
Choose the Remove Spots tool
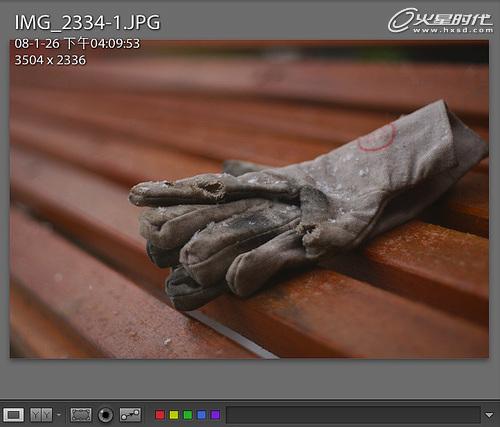[130, 415]
